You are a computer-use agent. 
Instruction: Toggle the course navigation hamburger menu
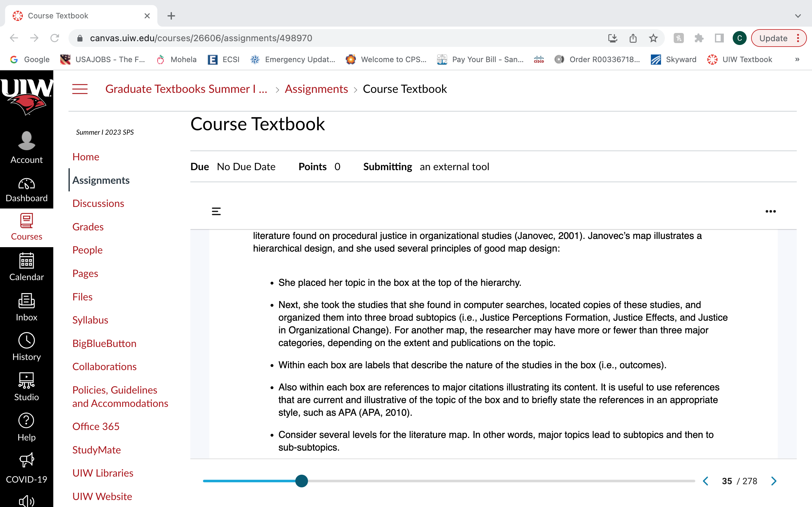pyautogui.click(x=80, y=89)
